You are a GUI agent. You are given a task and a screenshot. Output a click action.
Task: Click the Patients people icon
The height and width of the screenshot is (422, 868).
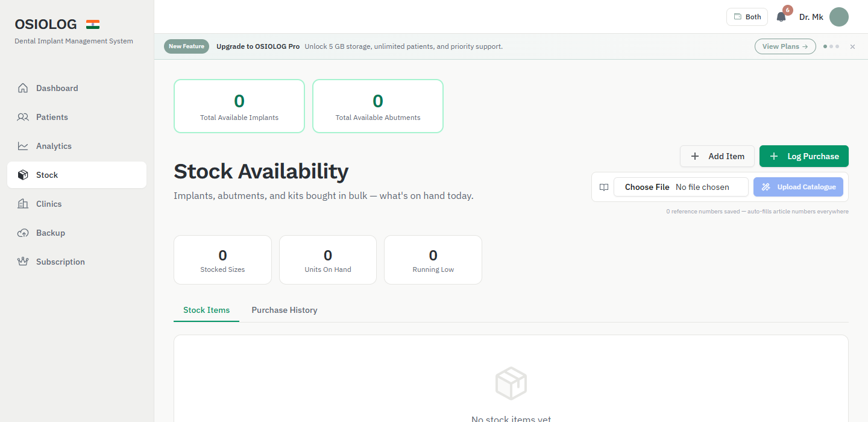tap(23, 117)
